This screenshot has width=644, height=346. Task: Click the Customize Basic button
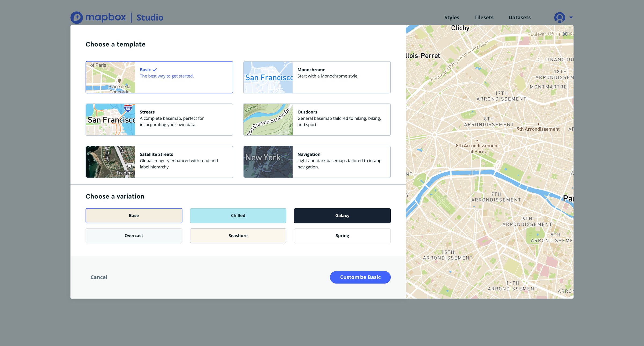[x=360, y=277]
